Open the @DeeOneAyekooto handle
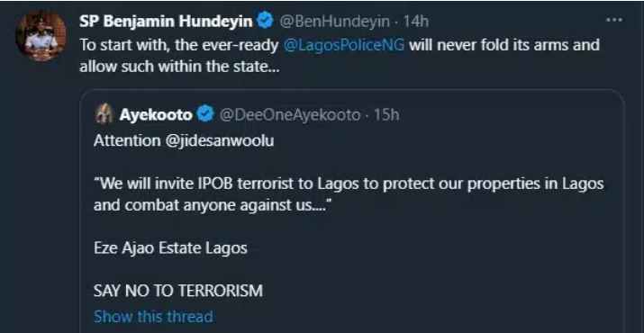Viewport: 644px width, 333px height. pyautogui.click(x=289, y=115)
